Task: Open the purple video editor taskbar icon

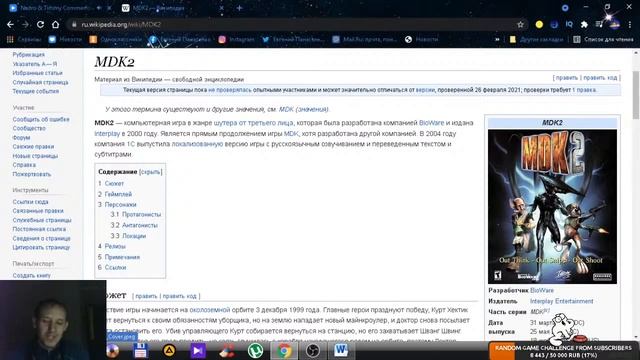Action: (198, 351)
